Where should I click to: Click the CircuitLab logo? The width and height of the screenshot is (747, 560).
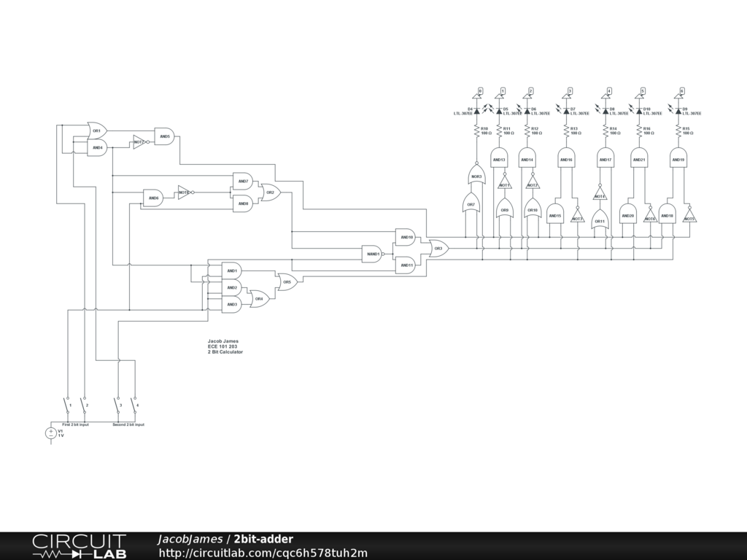point(79,546)
